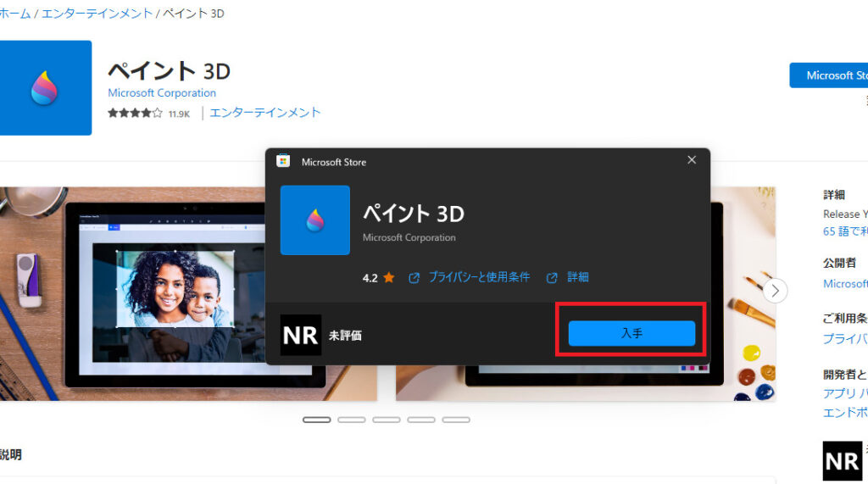Click the external-link icon before プライバシーと使用条件
The width and height of the screenshot is (868, 484).
point(414,278)
